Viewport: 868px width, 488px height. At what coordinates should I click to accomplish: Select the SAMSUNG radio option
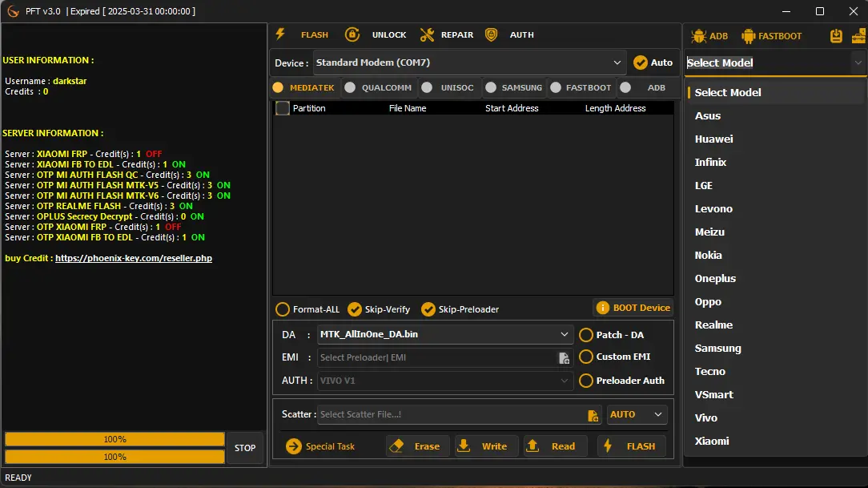tap(491, 87)
